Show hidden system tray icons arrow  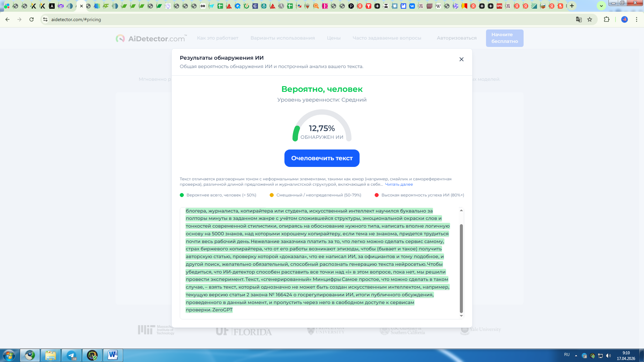click(x=576, y=356)
